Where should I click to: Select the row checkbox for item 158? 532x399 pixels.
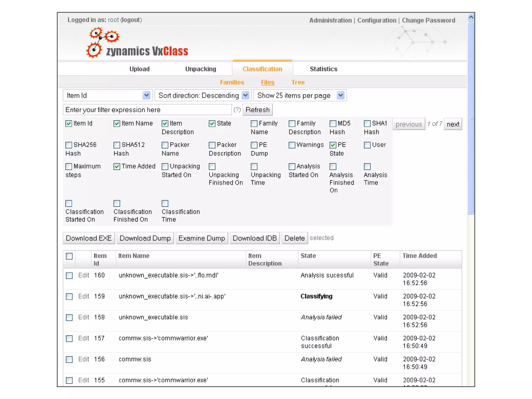(69, 317)
